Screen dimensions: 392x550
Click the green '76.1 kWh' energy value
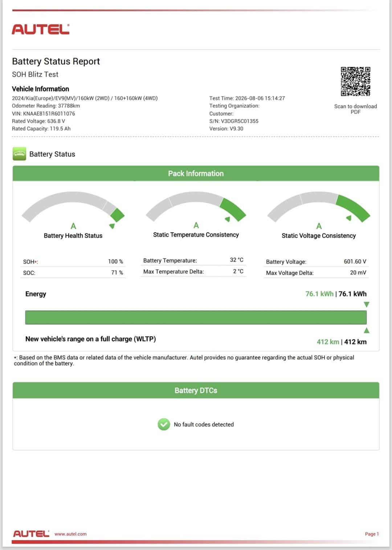click(x=319, y=294)
